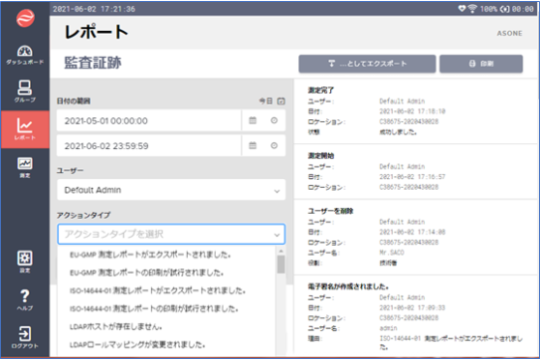This screenshot has width=540, height=360.
Task: Click the 監査証跡 section heading
Action: (93, 63)
